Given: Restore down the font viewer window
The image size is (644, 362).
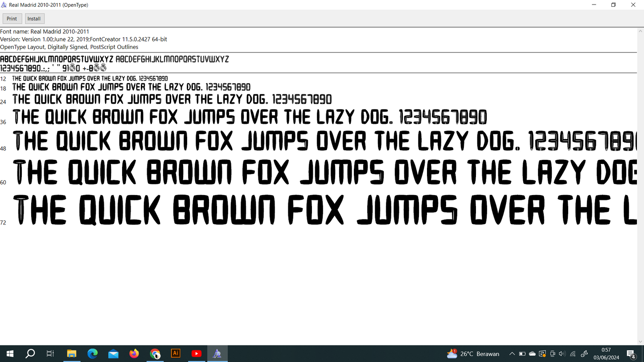Looking at the screenshot, I should click(x=613, y=5).
